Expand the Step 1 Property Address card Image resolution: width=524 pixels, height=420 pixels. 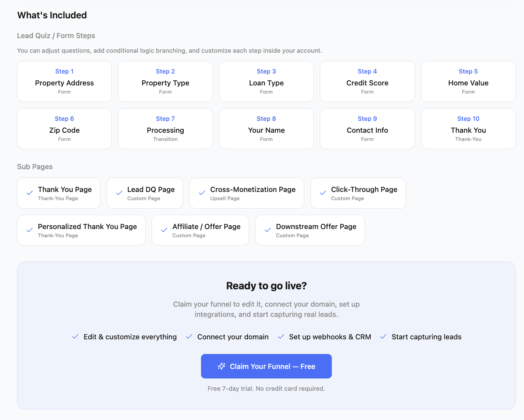[x=64, y=81]
